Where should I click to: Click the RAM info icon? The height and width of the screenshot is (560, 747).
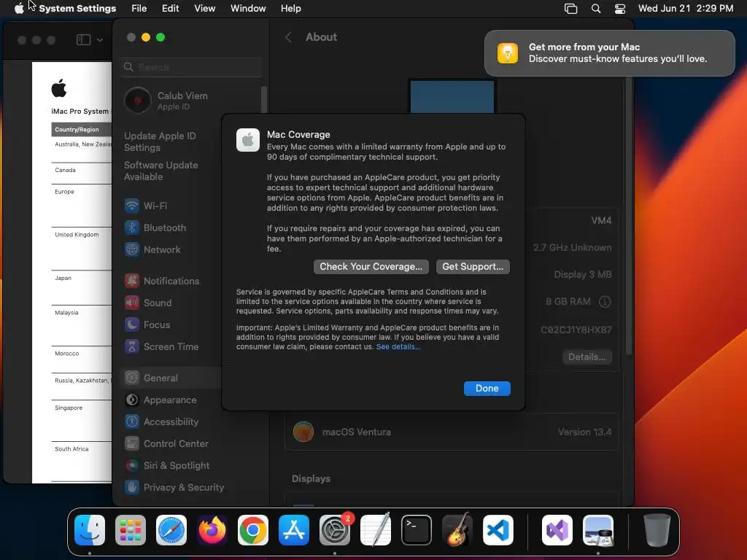[x=605, y=302]
